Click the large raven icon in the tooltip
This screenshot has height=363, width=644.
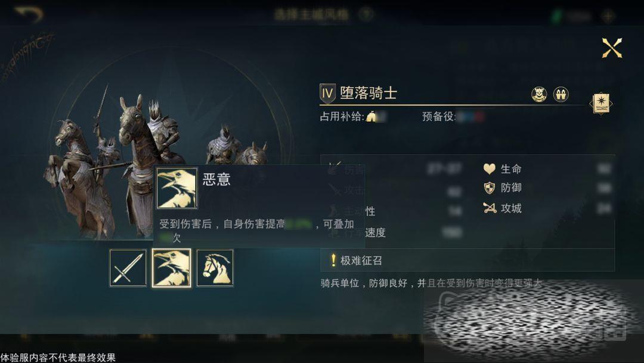click(x=177, y=188)
